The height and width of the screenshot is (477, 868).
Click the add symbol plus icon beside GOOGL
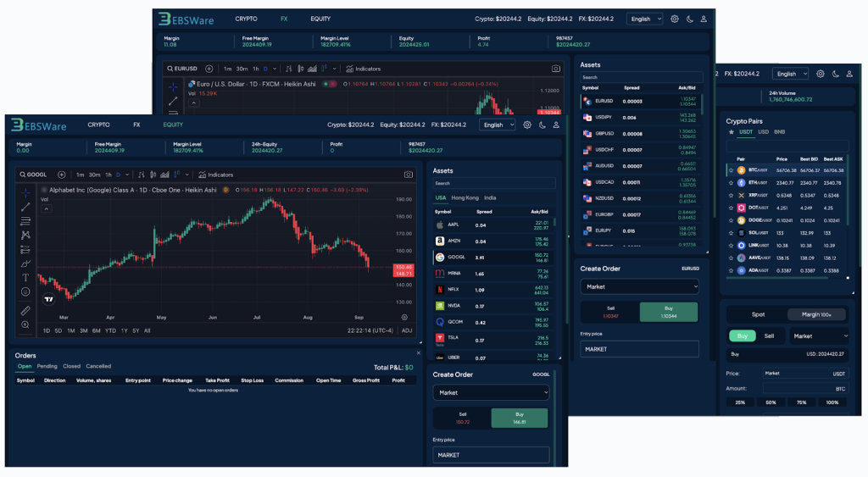point(61,175)
